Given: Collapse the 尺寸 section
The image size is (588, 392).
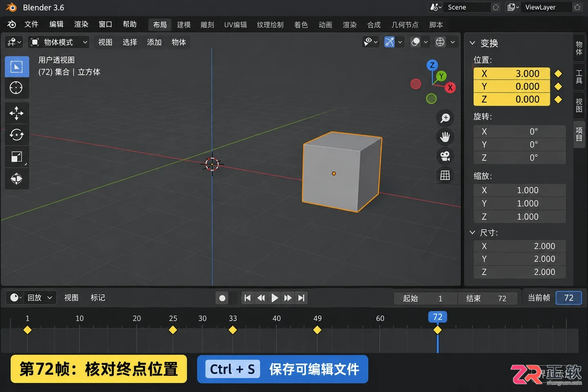Looking at the screenshot, I should click(472, 232).
